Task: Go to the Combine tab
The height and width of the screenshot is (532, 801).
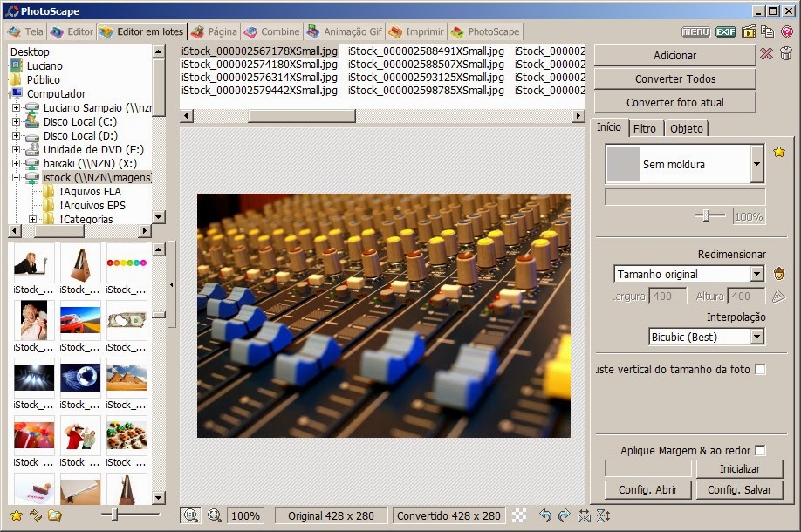Action: [x=271, y=31]
